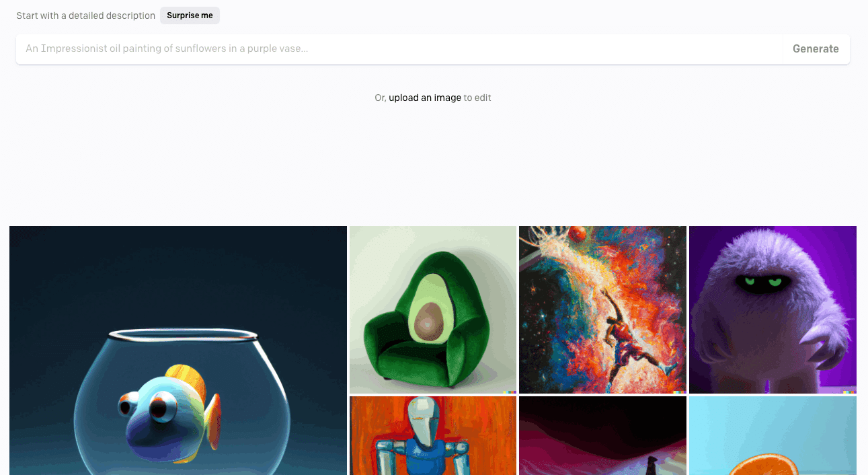The width and height of the screenshot is (868, 475).
Task: Click color-bar watermark on nebula basketball image
Action: [x=679, y=392]
